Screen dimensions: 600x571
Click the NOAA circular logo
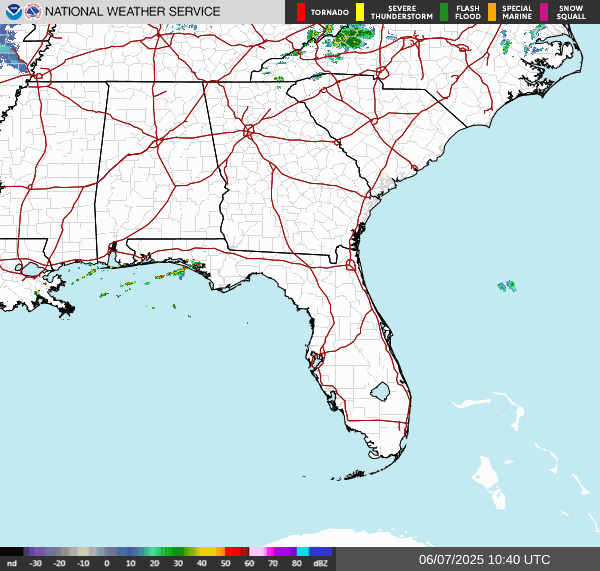click(x=14, y=12)
